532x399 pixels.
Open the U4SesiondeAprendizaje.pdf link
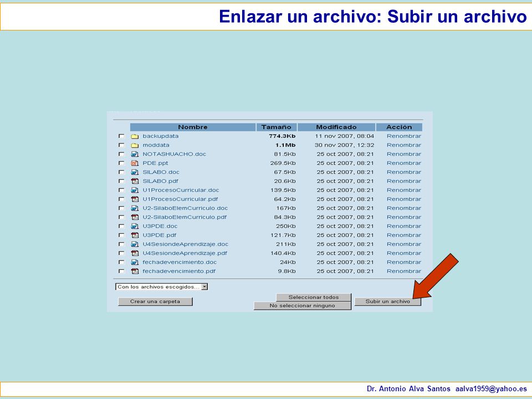(x=185, y=253)
